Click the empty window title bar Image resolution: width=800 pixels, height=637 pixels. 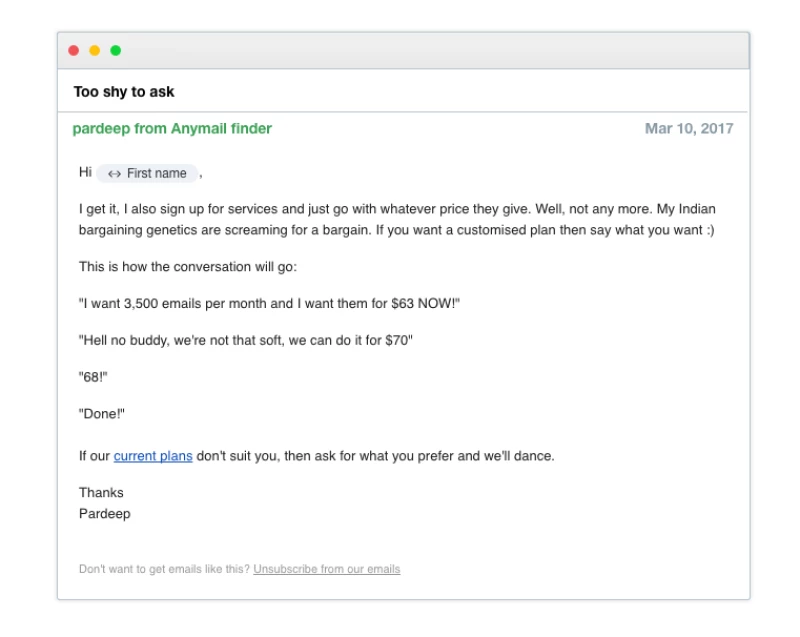pos(430,51)
